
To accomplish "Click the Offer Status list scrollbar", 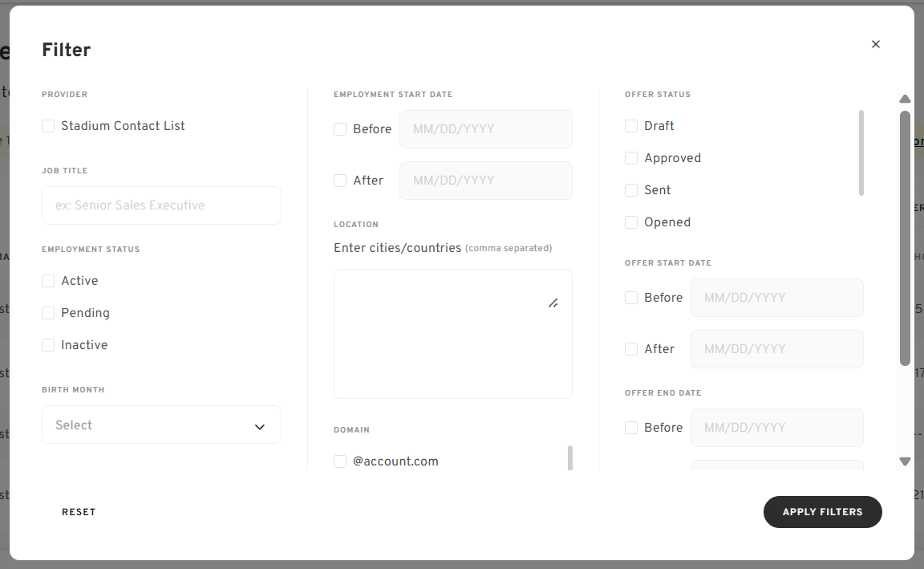I will (861, 152).
